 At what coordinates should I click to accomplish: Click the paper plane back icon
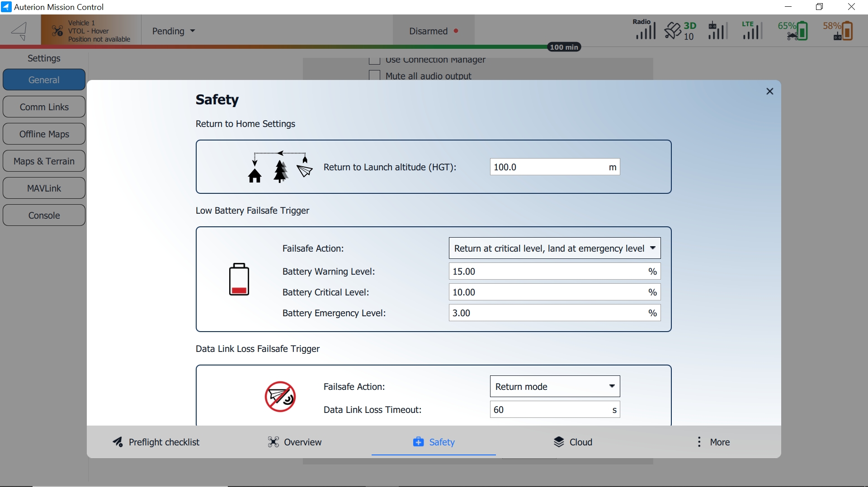pos(19,31)
